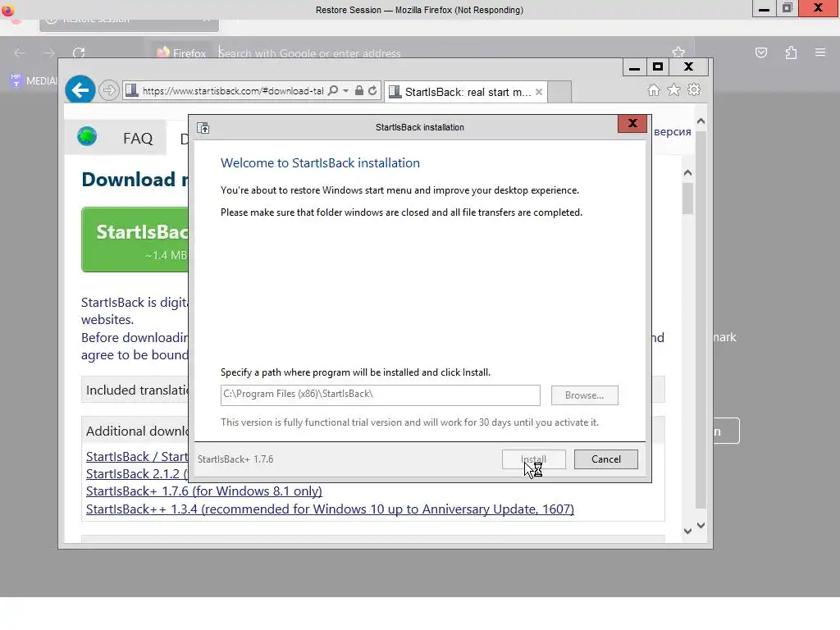Click the installer icon in dialog title bar
This screenshot has width=840, height=630.
pos(203,127)
